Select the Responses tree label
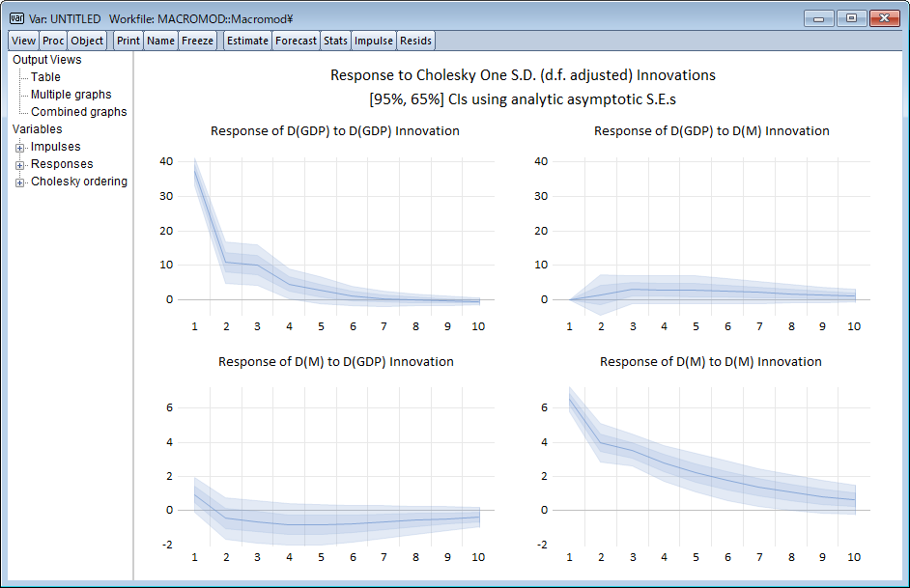 tap(62, 164)
